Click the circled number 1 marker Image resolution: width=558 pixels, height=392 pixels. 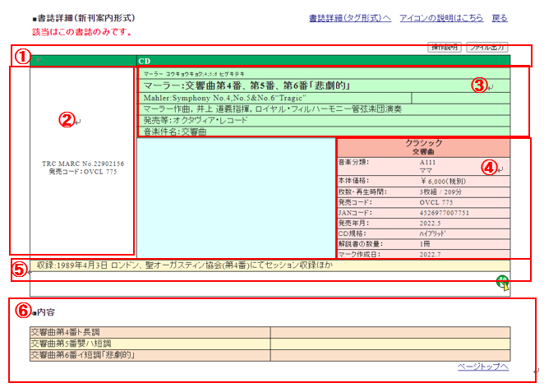pos(21,57)
